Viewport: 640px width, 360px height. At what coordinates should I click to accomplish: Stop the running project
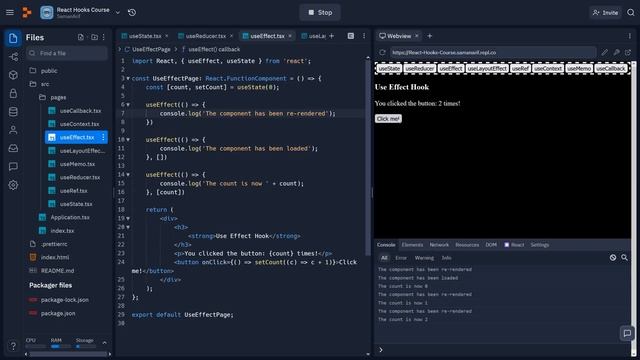click(320, 13)
